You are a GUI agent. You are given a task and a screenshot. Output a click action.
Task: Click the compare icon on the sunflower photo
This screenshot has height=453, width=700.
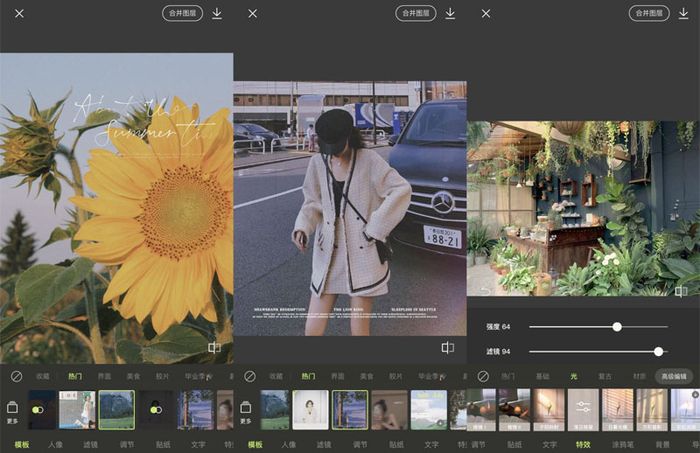point(214,347)
